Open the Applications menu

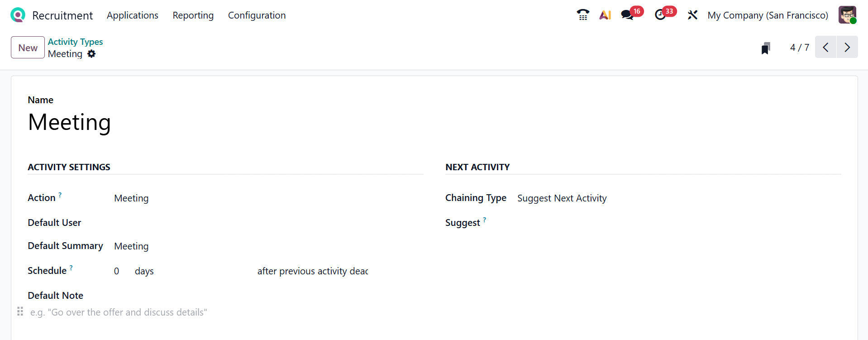tap(133, 15)
